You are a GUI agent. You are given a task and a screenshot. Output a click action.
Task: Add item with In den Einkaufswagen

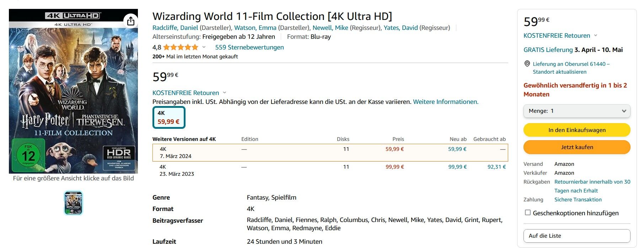pyautogui.click(x=577, y=130)
